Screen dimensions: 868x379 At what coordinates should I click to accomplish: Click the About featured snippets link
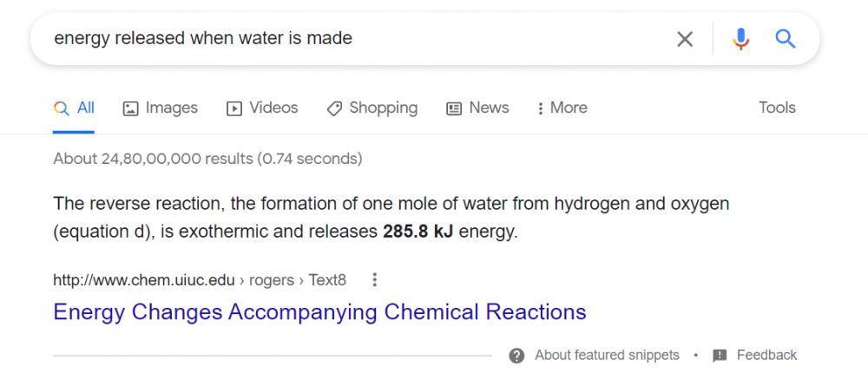coord(607,356)
